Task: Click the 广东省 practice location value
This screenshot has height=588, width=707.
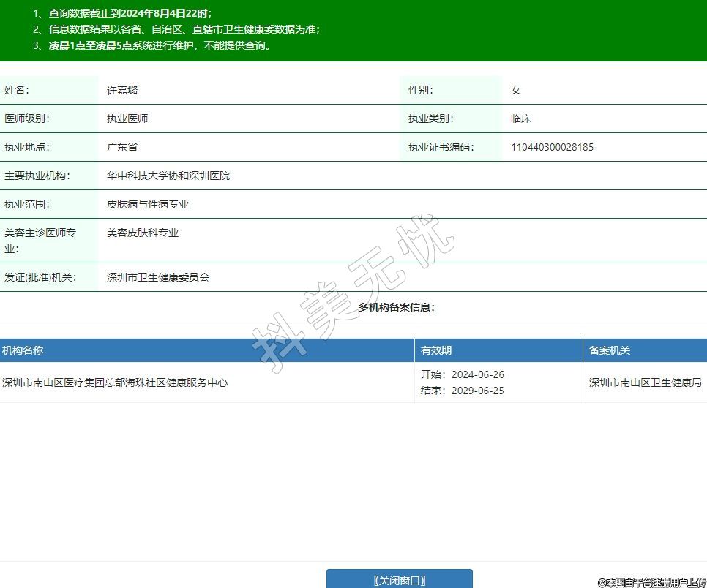Action: tap(122, 147)
